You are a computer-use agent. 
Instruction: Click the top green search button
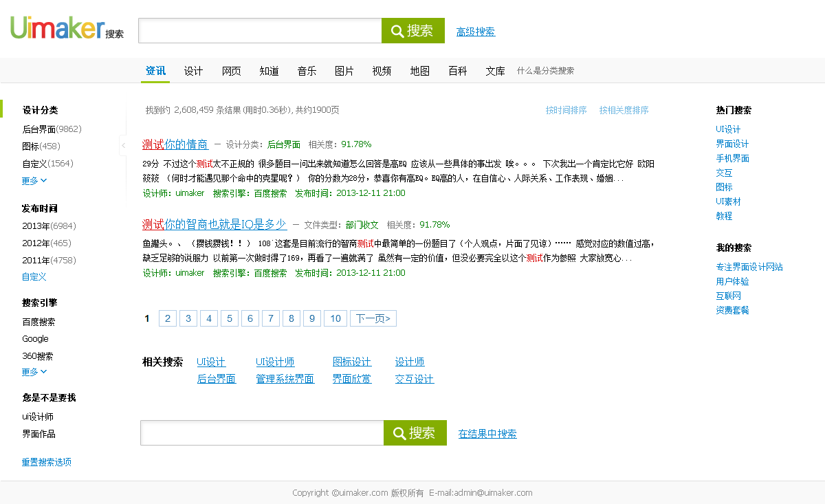tap(412, 31)
